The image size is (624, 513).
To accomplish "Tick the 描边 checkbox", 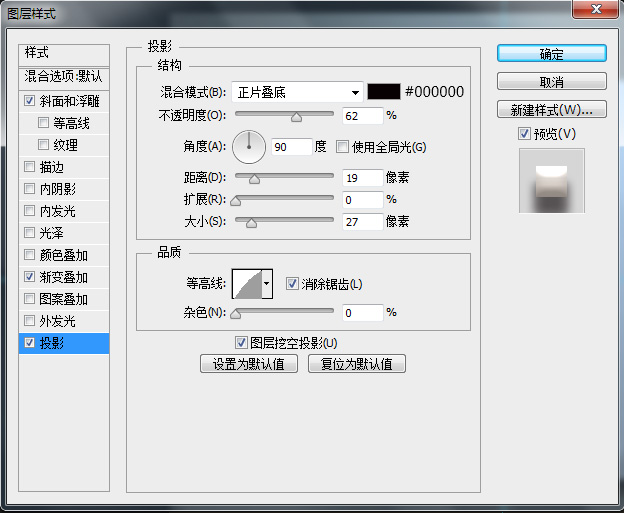I will (29, 166).
